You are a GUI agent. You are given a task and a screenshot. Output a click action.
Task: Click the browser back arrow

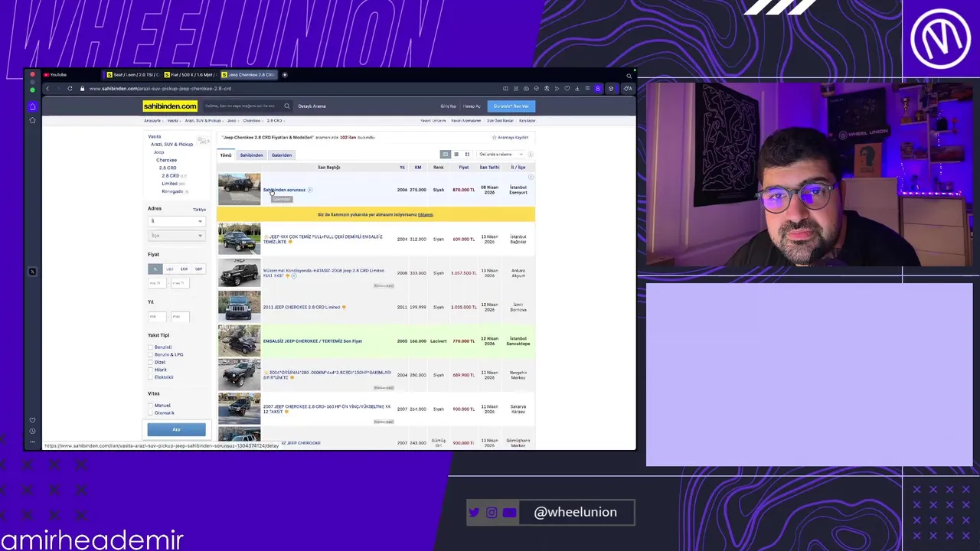(47, 89)
